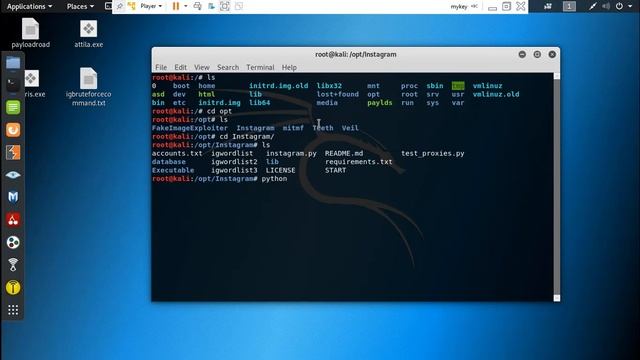Click 'igwordlist3' in terminal output

coord(234,170)
